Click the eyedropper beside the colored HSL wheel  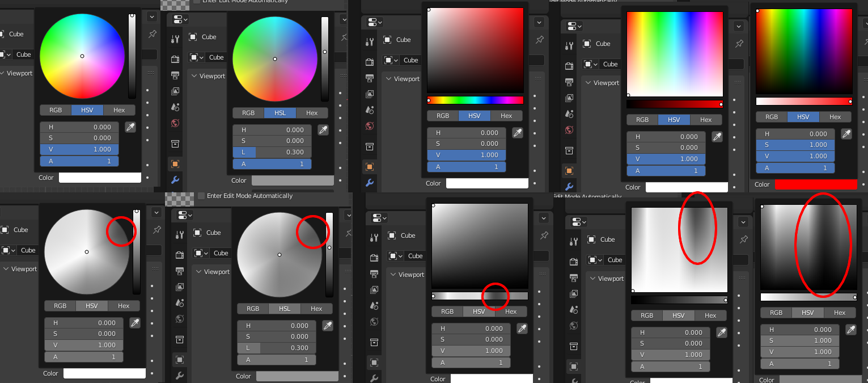point(323,130)
